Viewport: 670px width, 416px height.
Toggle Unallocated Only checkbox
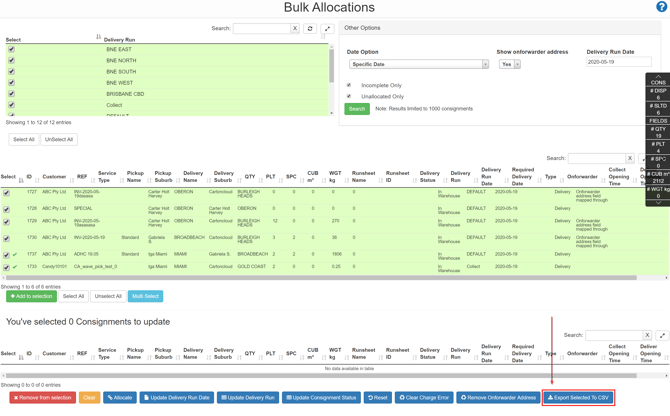(x=349, y=96)
